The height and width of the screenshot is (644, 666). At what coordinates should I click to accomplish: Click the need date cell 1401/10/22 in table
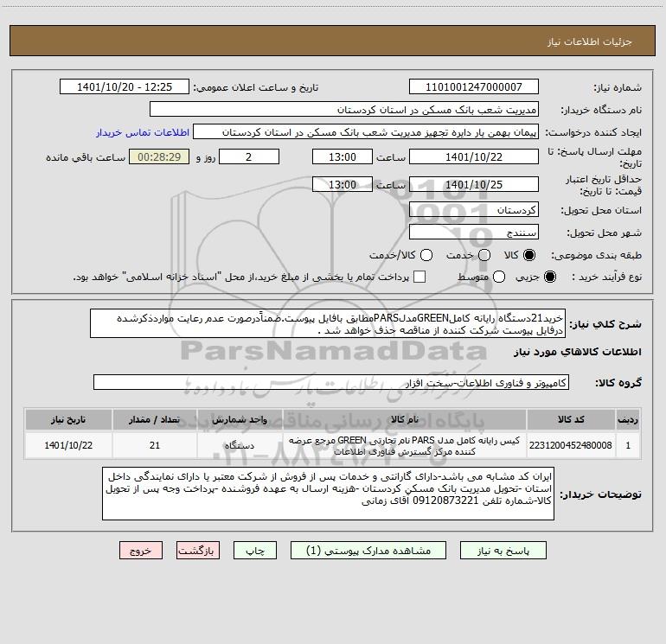click(68, 445)
